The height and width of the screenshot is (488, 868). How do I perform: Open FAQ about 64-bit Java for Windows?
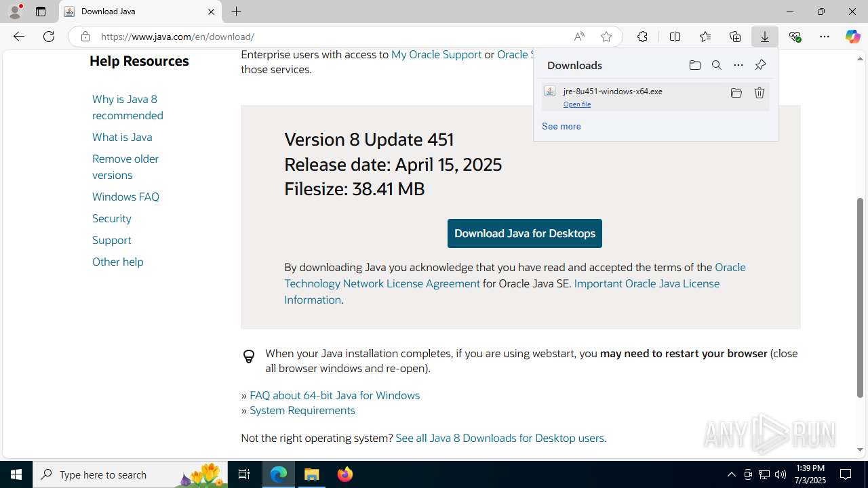point(334,395)
